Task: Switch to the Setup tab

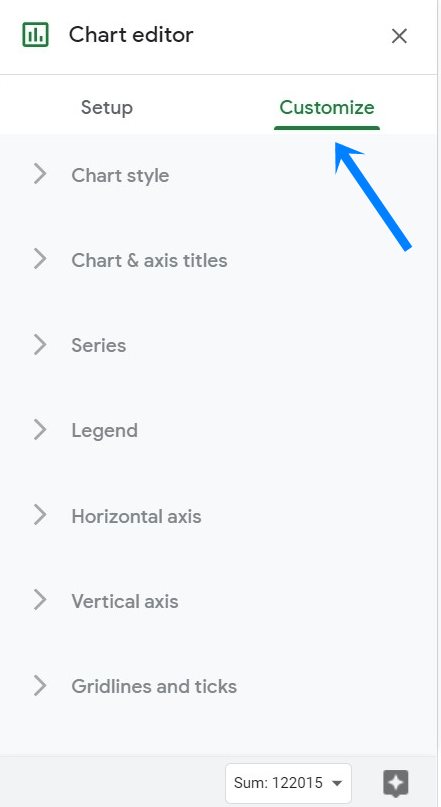Action: click(x=107, y=108)
